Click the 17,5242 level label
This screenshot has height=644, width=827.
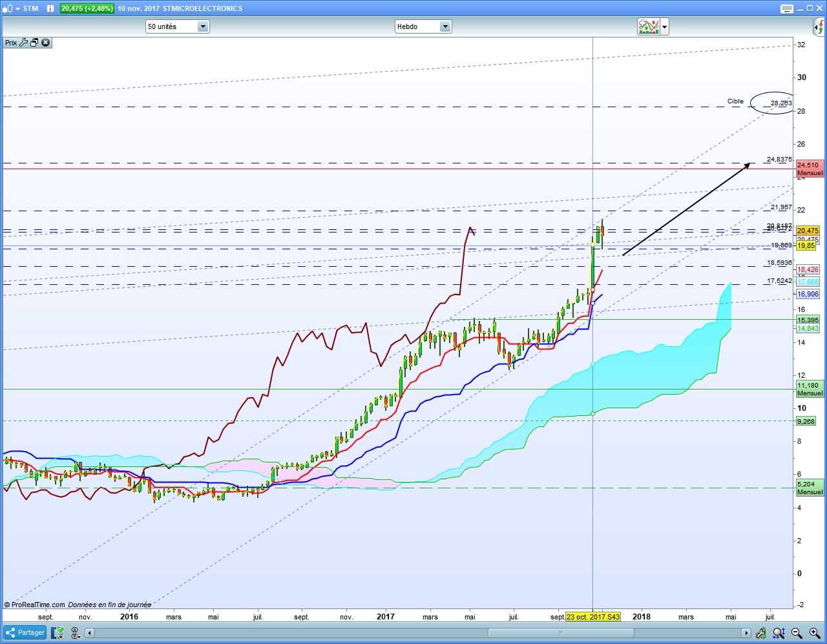779,281
